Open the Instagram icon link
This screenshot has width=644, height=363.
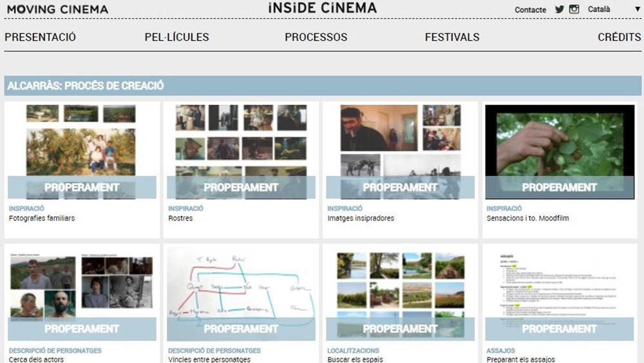[574, 10]
